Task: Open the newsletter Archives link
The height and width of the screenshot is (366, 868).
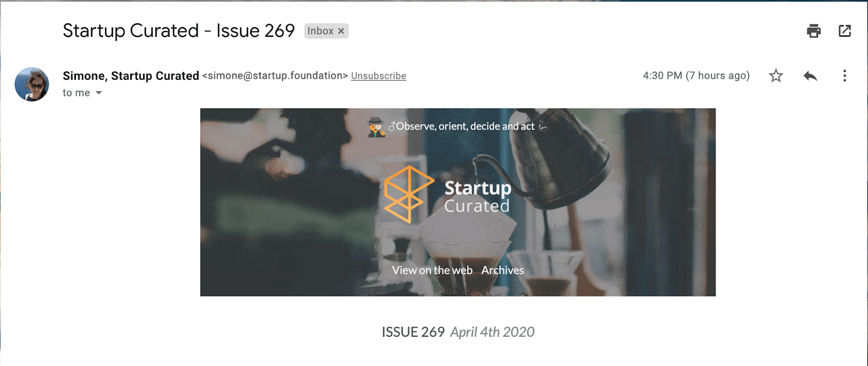Action: 502,270
